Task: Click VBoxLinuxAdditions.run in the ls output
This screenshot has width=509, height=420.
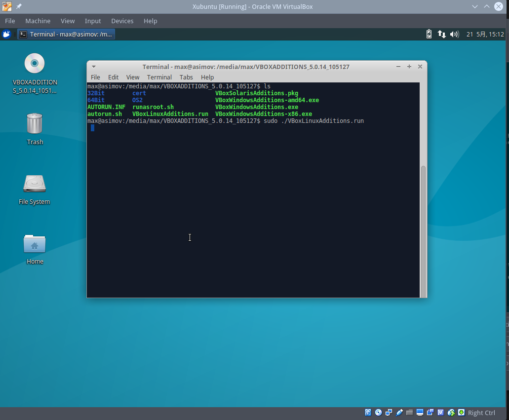Action: 170,114
